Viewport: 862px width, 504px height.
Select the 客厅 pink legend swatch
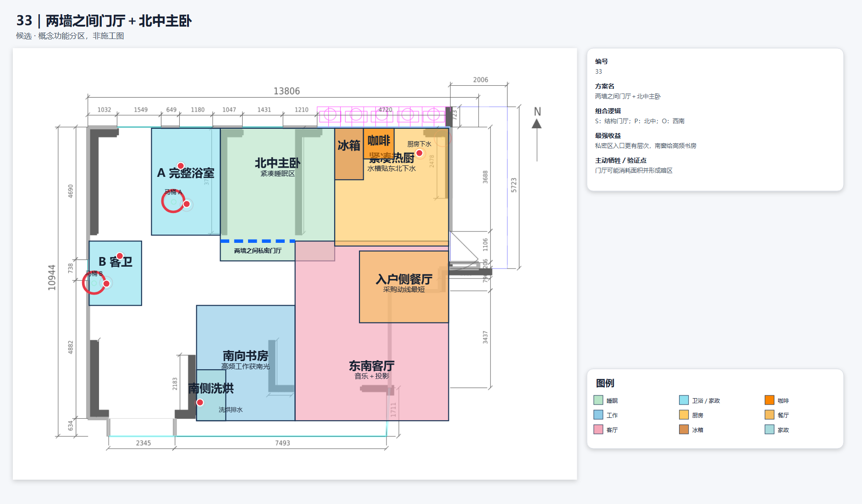coord(598,429)
